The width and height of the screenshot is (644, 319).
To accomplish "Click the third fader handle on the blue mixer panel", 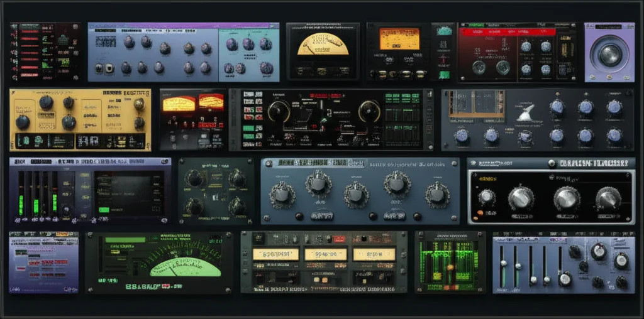I will [533, 281].
